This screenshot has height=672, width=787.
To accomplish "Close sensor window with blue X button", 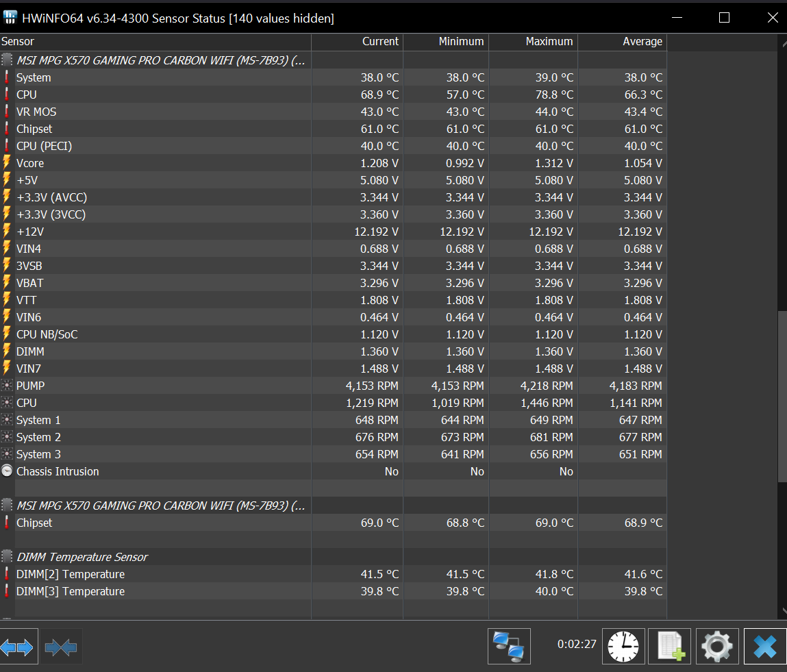I will click(x=765, y=647).
